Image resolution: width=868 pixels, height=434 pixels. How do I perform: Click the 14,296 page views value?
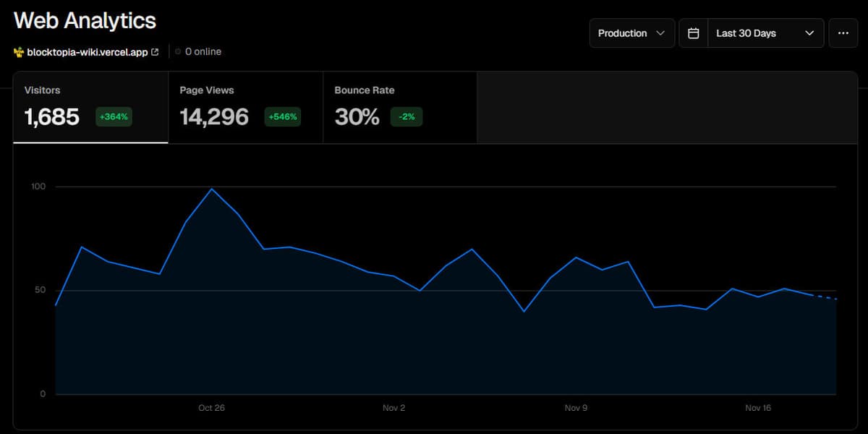(214, 116)
